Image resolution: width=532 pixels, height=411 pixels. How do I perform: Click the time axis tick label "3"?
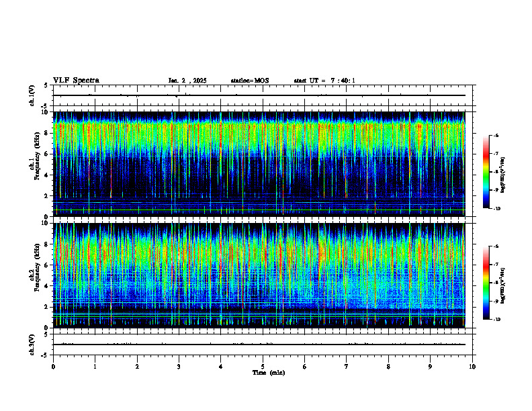(179, 367)
